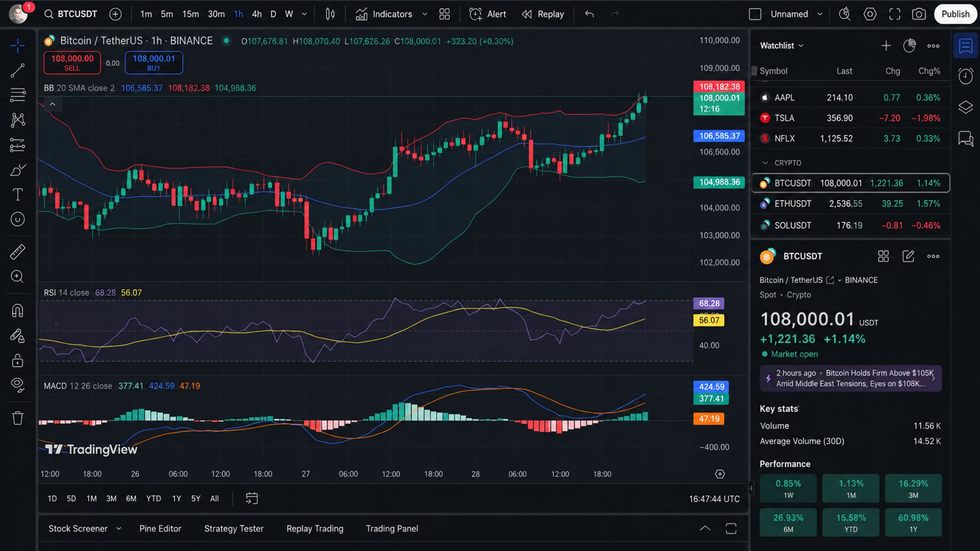The image size is (980, 551).
Task: Open the emoji icons tool
Action: pyautogui.click(x=18, y=219)
